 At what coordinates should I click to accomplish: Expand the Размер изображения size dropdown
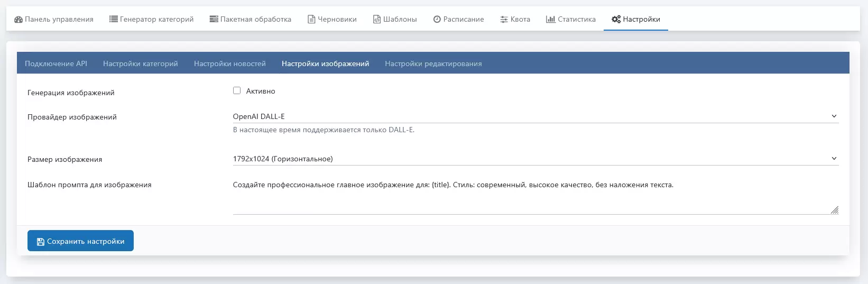coord(535,159)
